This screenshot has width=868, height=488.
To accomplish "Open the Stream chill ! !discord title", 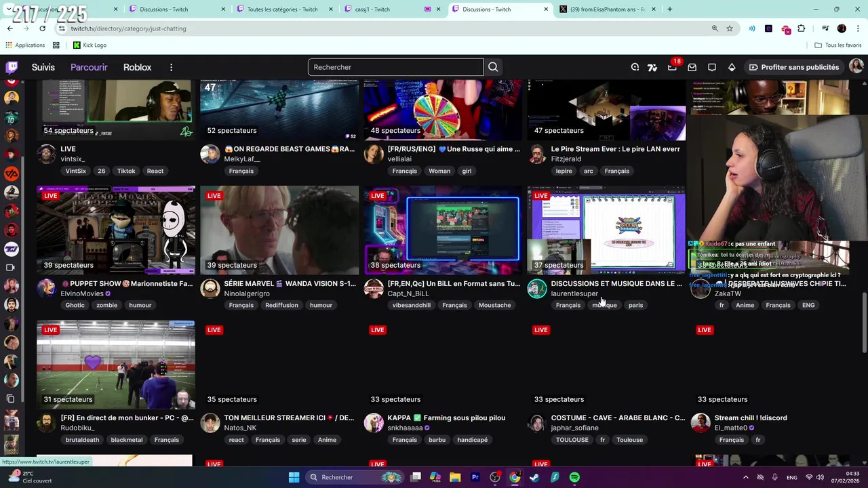I will 751,418.
